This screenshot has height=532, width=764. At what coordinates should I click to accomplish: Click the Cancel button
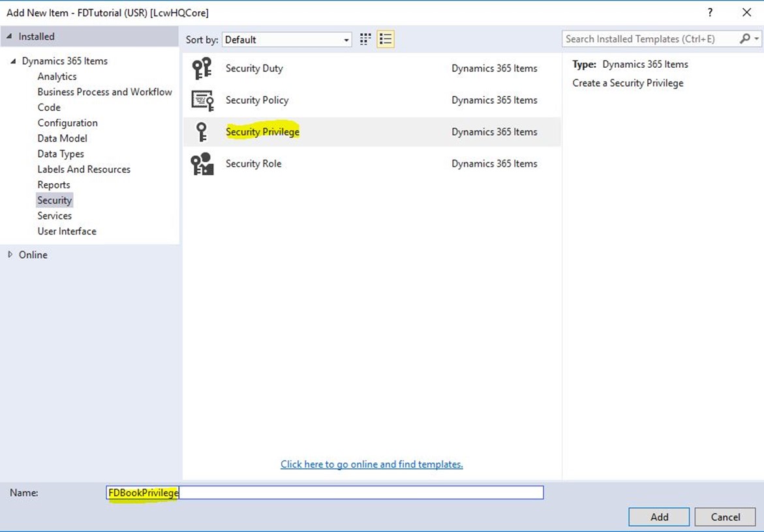tap(725, 517)
